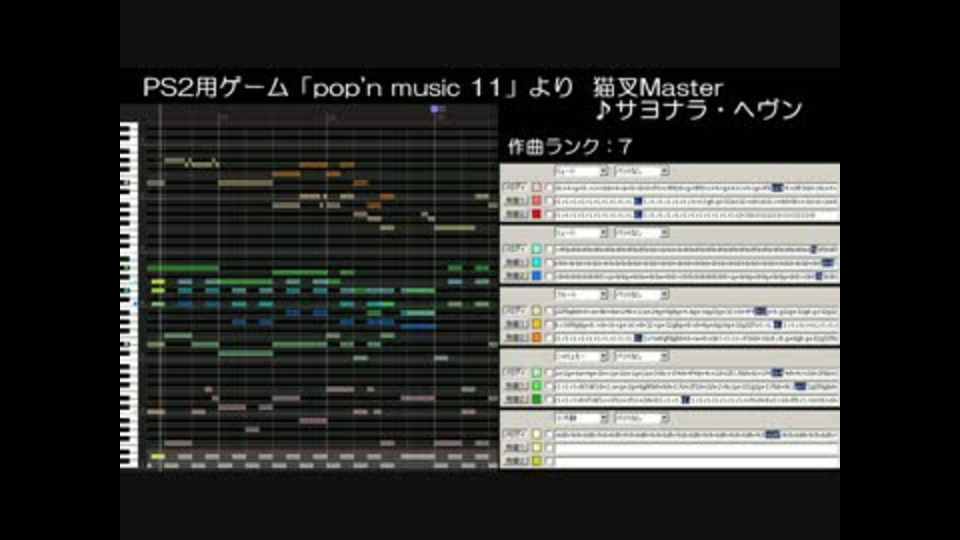The image size is (960, 540).
Task: Tick the chord 1 checkbox, first track
Action: pyautogui.click(x=549, y=201)
